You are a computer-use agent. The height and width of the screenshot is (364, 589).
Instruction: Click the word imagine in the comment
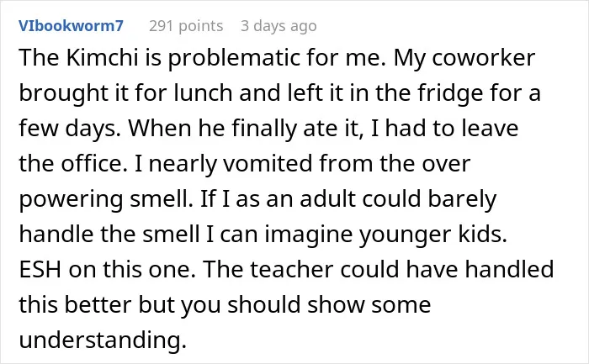pyautogui.click(x=309, y=235)
